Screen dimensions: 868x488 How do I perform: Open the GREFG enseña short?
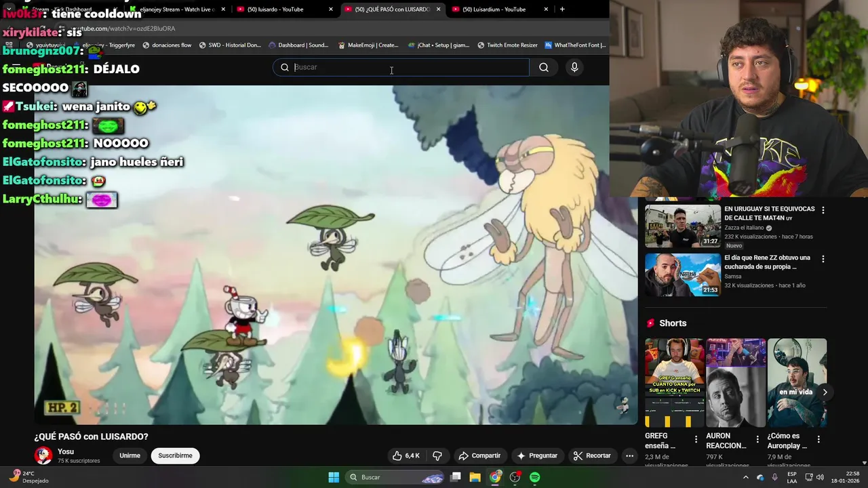[675, 383]
